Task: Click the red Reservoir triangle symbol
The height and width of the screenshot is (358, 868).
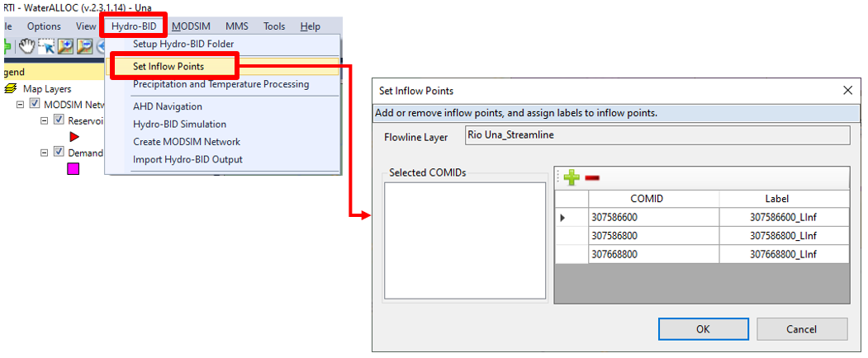Action: 74,137
